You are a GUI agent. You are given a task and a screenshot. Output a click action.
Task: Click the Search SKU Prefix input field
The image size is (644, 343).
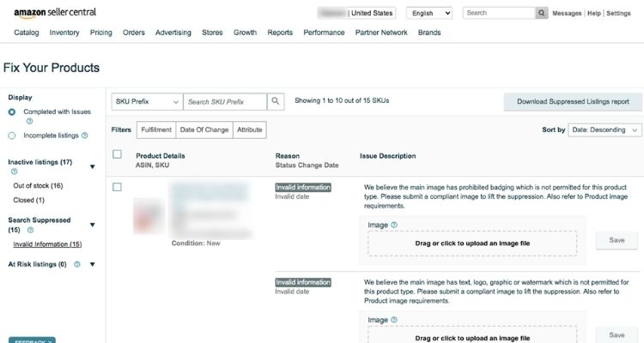pos(225,101)
